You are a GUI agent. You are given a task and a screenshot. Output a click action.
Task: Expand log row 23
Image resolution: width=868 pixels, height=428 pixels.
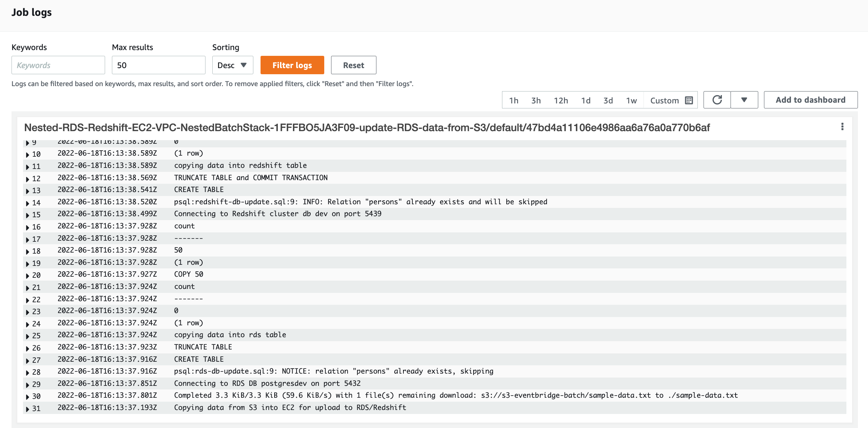pyautogui.click(x=28, y=312)
